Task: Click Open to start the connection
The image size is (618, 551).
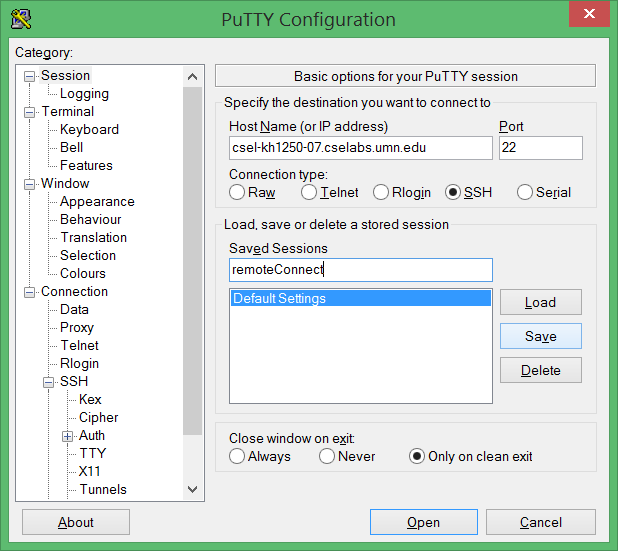Action: click(424, 522)
